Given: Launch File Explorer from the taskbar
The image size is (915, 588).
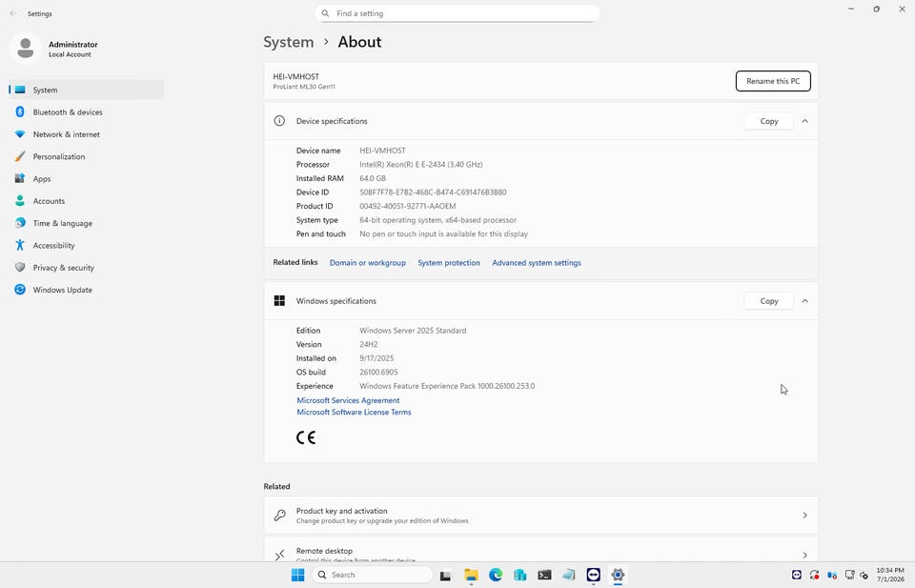Looking at the screenshot, I should pyautogui.click(x=471, y=576).
